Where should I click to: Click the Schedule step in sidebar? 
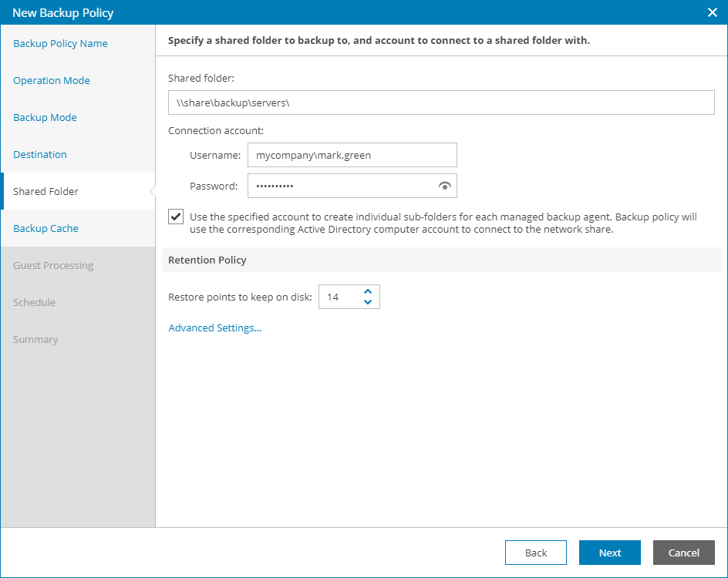34,302
